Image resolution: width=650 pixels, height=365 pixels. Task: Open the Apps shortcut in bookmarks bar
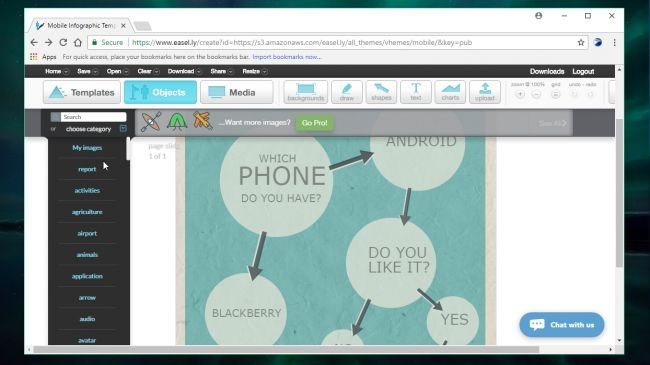click(x=43, y=57)
